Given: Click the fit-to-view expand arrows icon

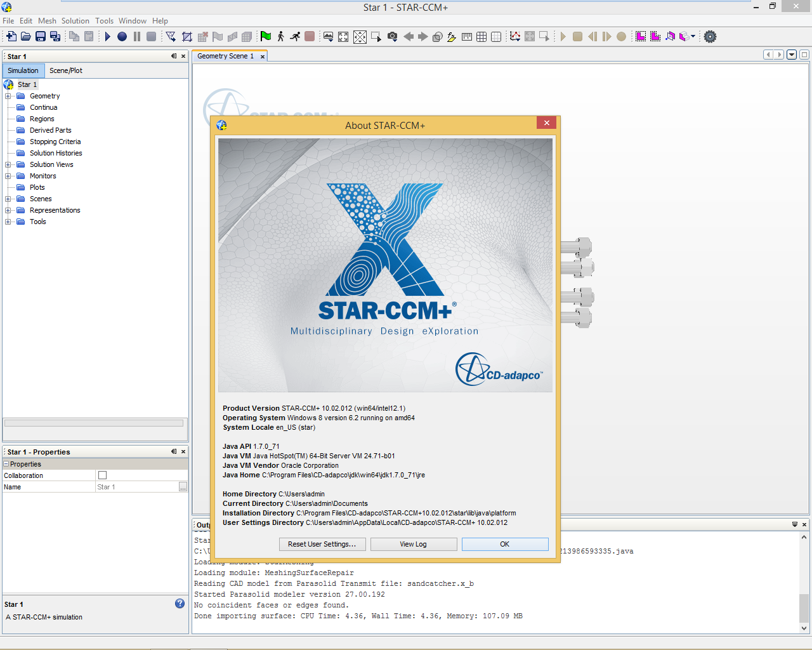Looking at the screenshot, I should [343, 37].
